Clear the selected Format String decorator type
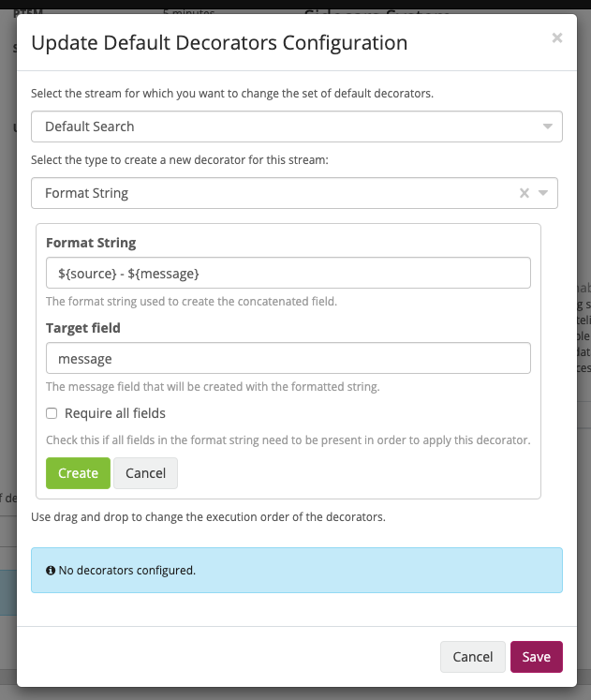This screenshot has height=700, width=591. point(525,193)
